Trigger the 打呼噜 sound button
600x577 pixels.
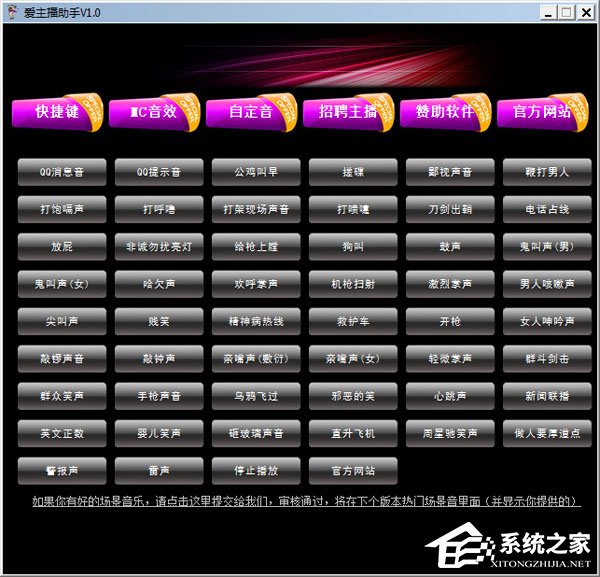pyautogui.click(x=159, y=209)
